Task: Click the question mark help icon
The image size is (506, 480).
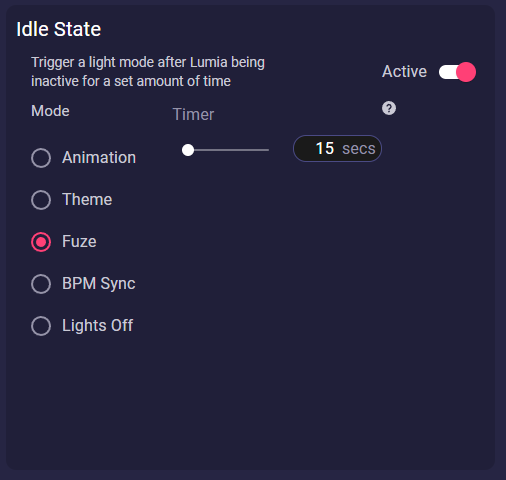Action: (389, 108)
